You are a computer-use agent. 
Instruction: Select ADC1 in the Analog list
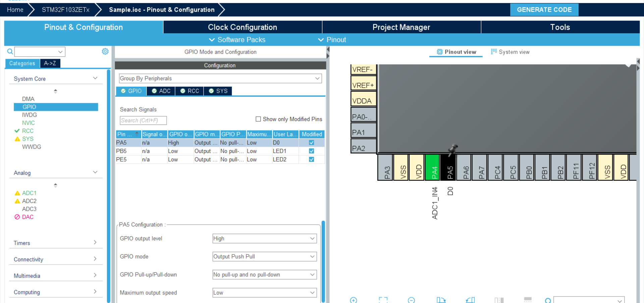click(29, 193)
